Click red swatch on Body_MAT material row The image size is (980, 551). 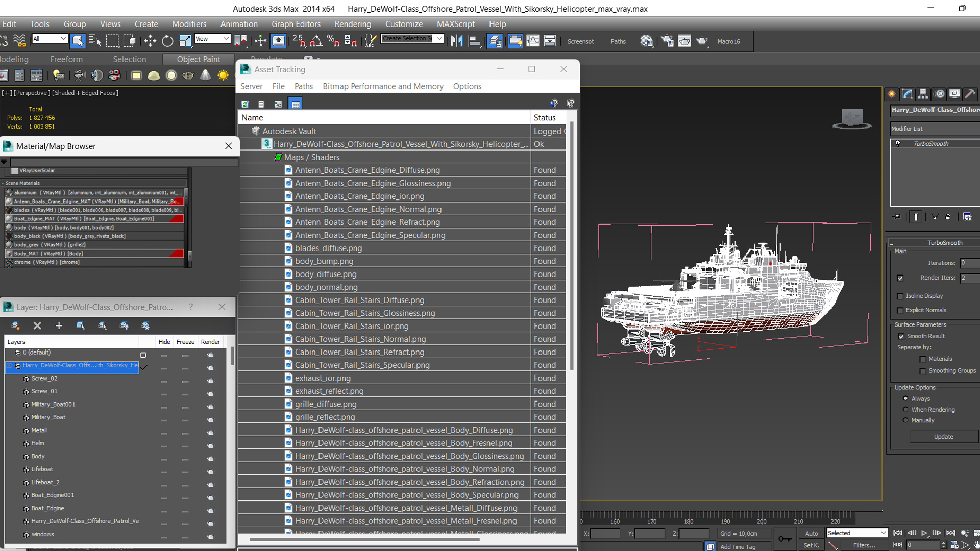click(x=176, y=254)
